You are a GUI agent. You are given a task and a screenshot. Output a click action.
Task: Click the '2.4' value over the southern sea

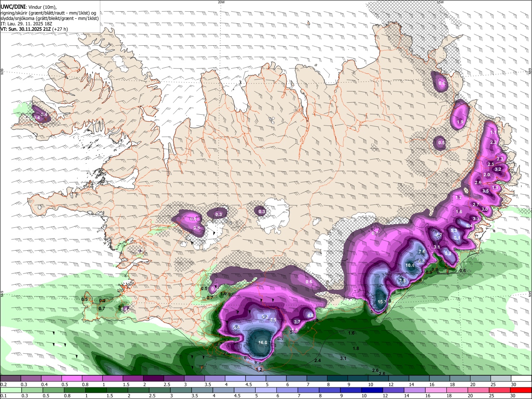[x=318, y=360]
